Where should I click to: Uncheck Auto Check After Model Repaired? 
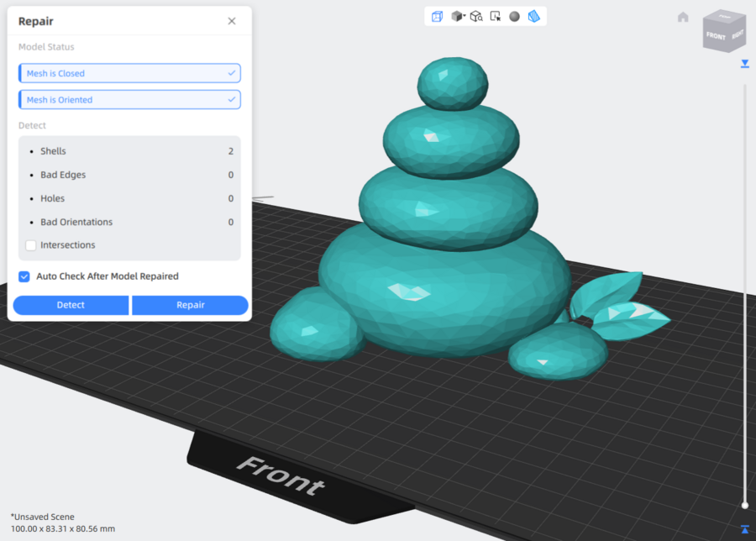24,276
